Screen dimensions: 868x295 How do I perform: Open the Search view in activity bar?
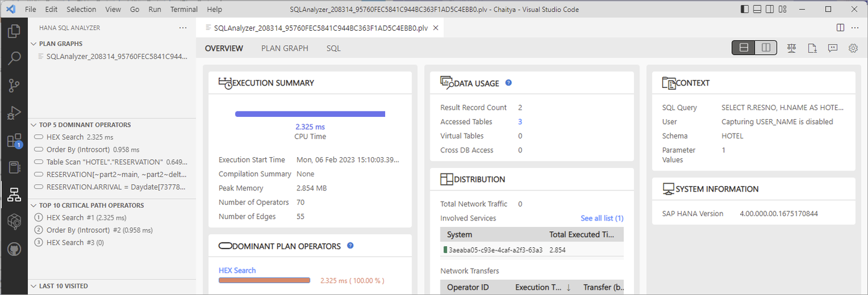(x=14, y=58)
